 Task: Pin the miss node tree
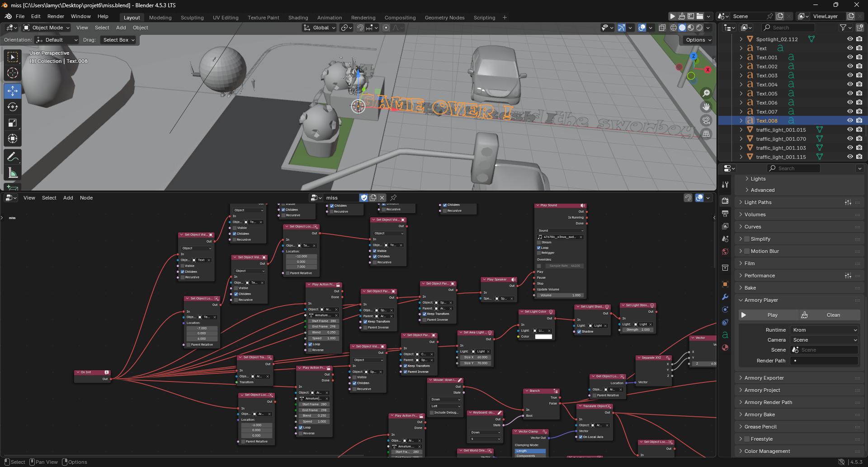[x=393, y=198]
